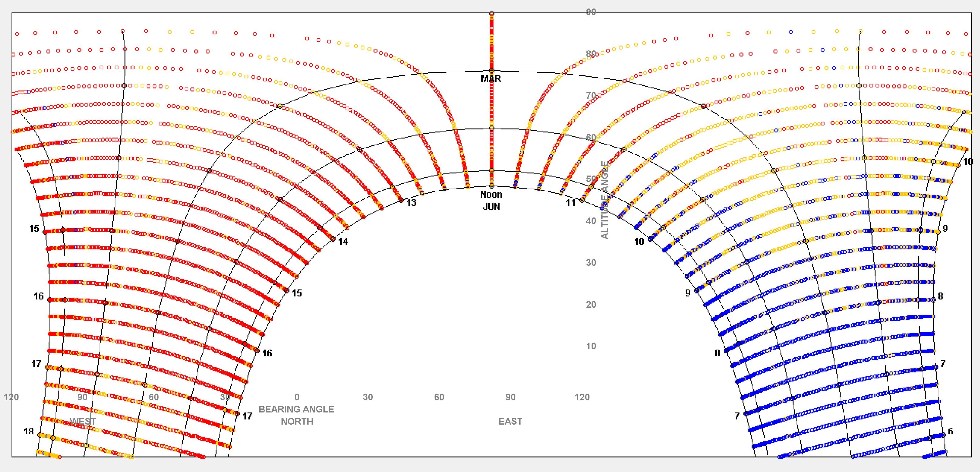Click the altitude 80 tick label
Screen dimensions: 980x472
591,54
